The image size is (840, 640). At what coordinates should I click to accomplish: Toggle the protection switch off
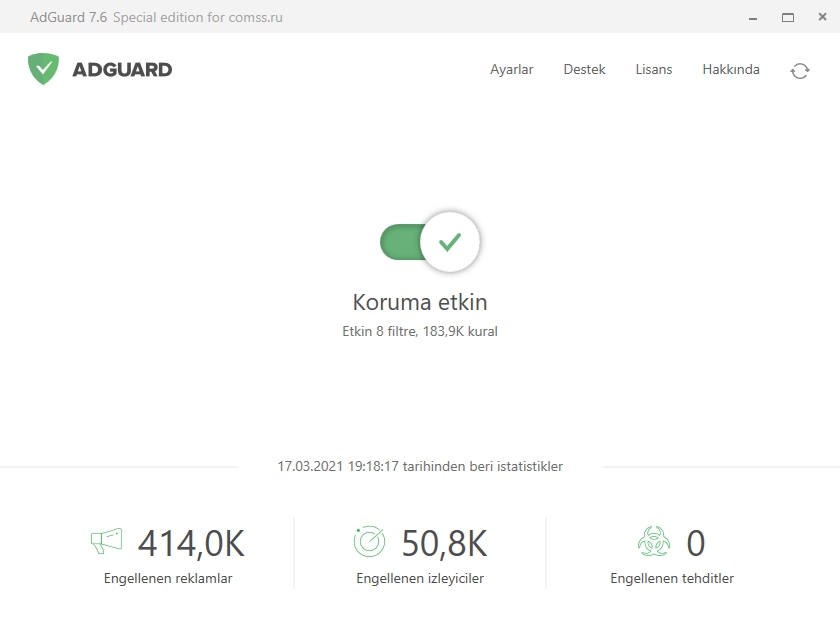[430, 242]
